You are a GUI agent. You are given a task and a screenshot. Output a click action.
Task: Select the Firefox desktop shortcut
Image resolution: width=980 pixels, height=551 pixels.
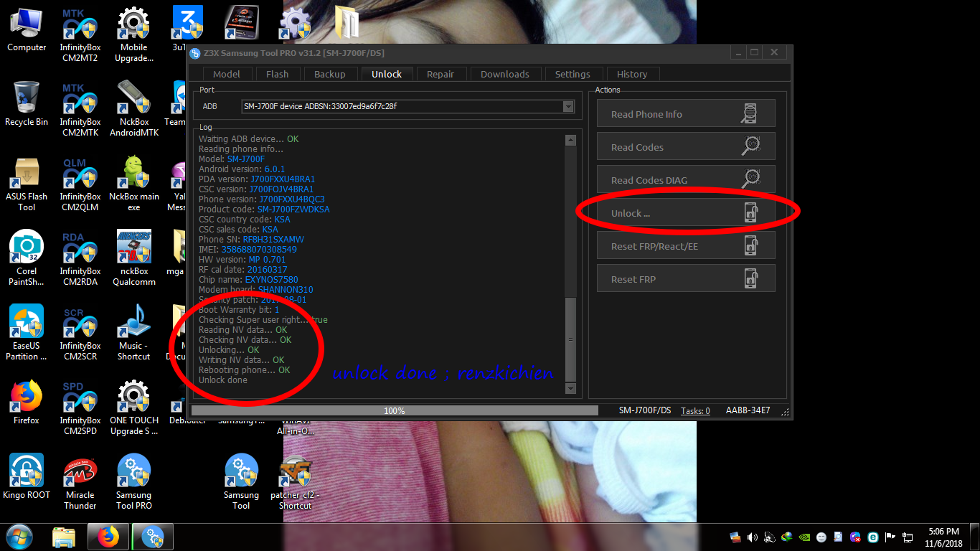click(x=27, y=402)
